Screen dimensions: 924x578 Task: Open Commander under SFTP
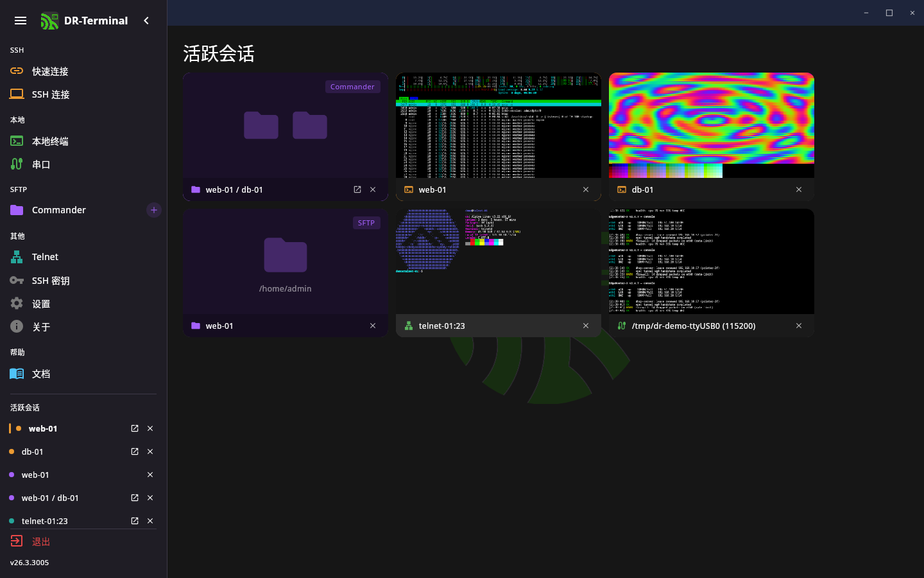[x=74, y=210]
